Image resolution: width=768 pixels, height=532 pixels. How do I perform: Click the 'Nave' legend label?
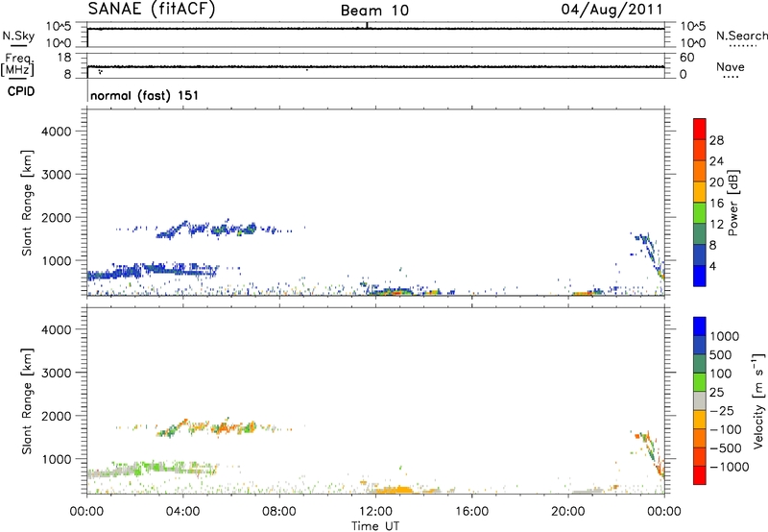point(731,66)
